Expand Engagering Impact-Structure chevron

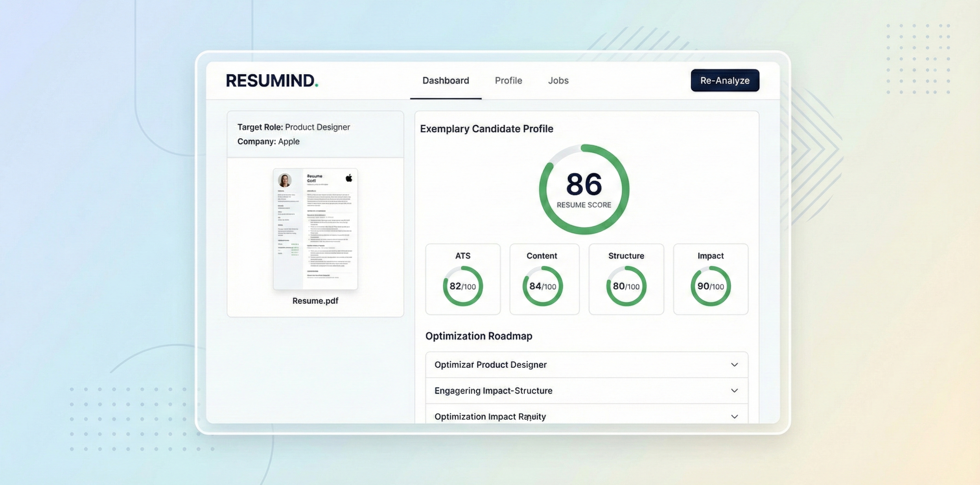[734, 391]
